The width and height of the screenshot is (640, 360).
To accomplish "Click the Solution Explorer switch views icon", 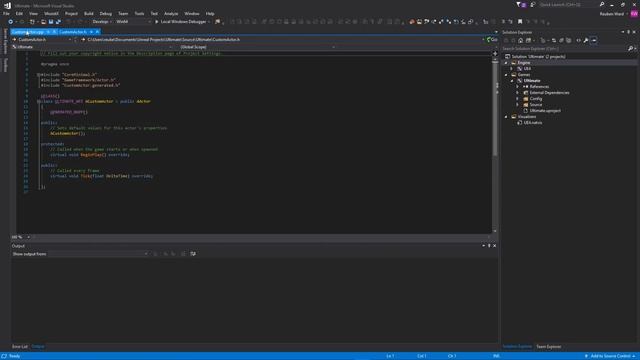I will coord(529,40).
